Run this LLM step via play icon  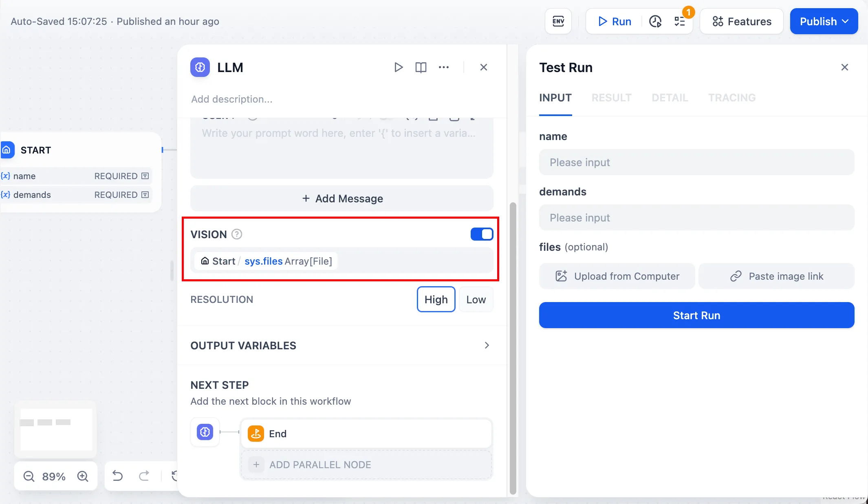click(399, 67)
